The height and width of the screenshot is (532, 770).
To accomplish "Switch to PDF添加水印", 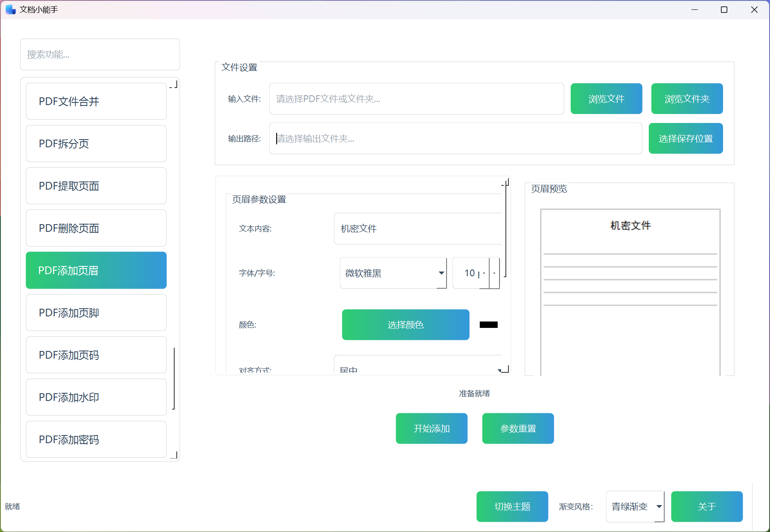I will pos(96,397).
